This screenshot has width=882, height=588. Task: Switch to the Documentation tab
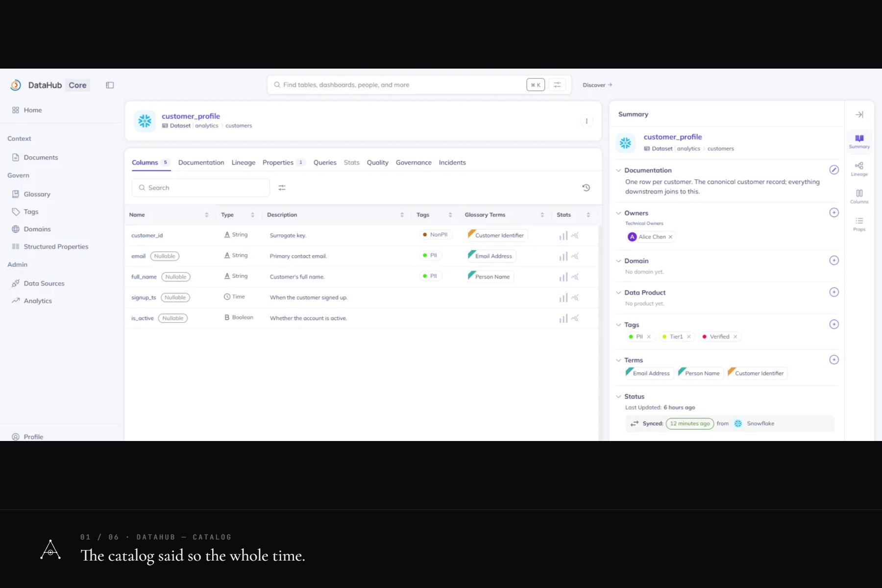(201, 163)
